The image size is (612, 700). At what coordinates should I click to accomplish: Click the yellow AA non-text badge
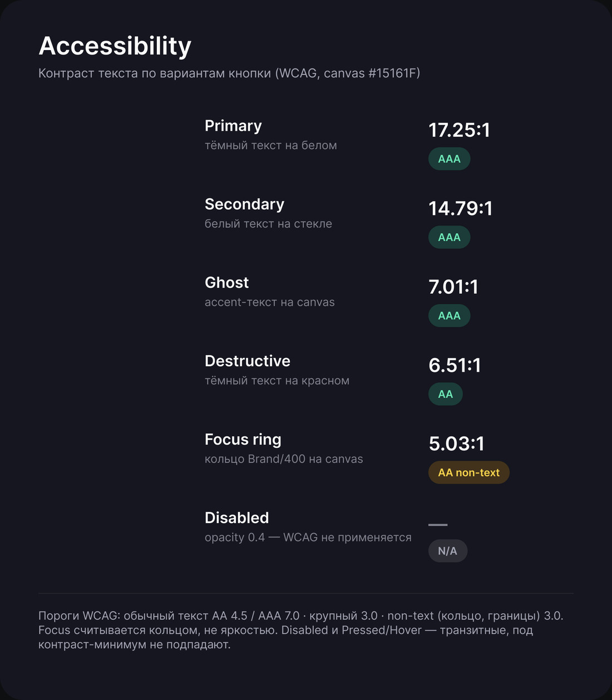click(x=468, y=473)
